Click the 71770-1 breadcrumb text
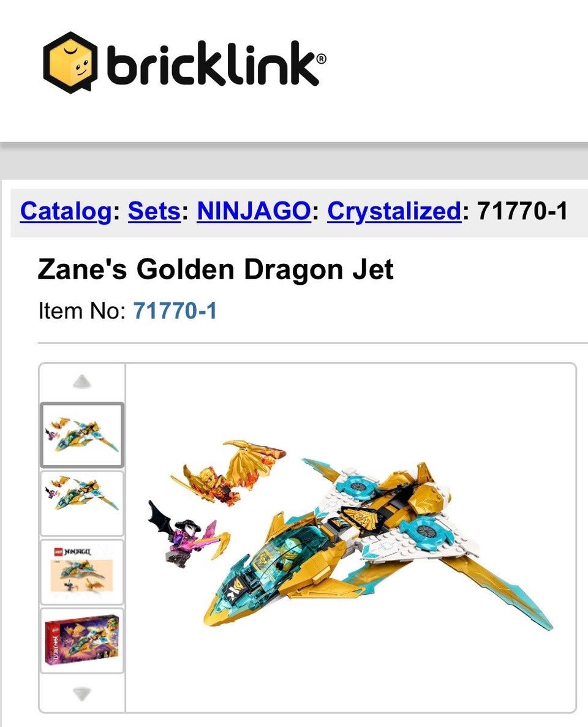 click(x=522, y=211)
